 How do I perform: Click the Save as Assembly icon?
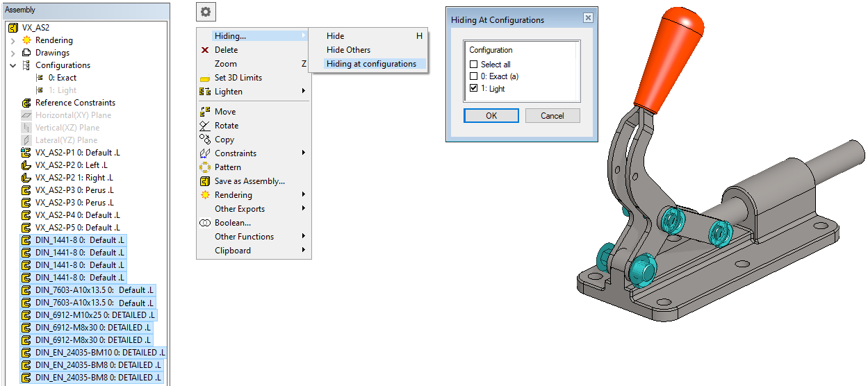[x=205, y=181]
